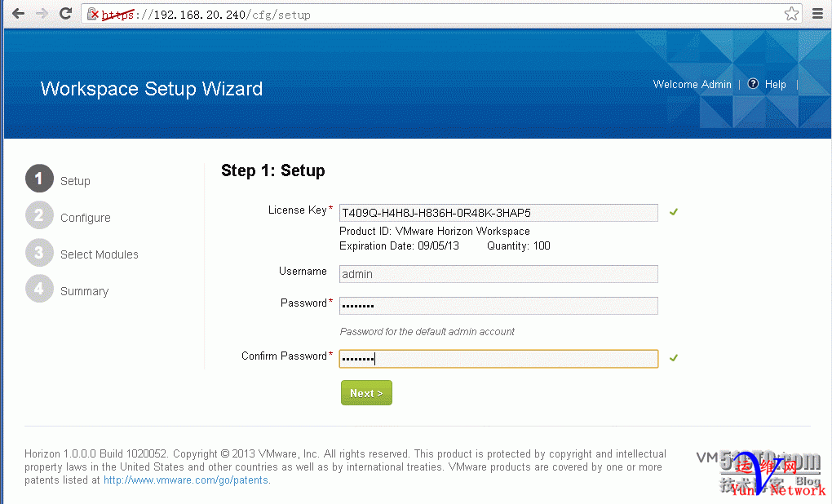Go to the Configure step label

click(86, 218)
